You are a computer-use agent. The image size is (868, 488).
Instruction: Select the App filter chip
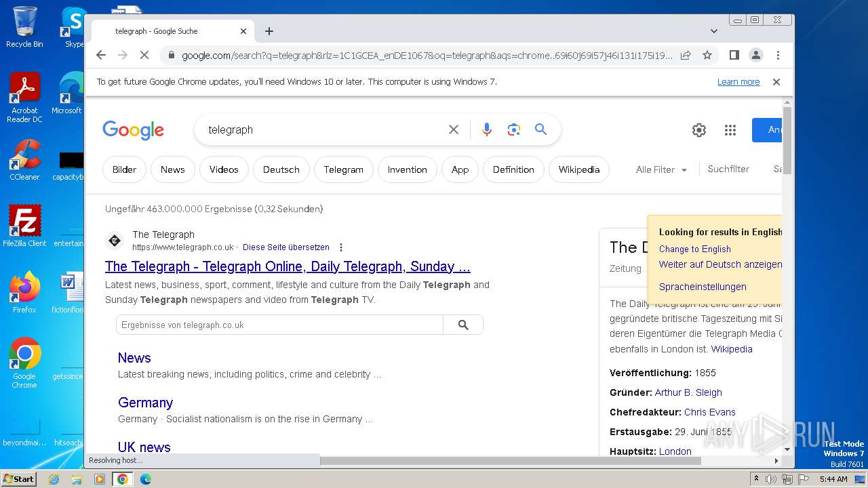460,169
